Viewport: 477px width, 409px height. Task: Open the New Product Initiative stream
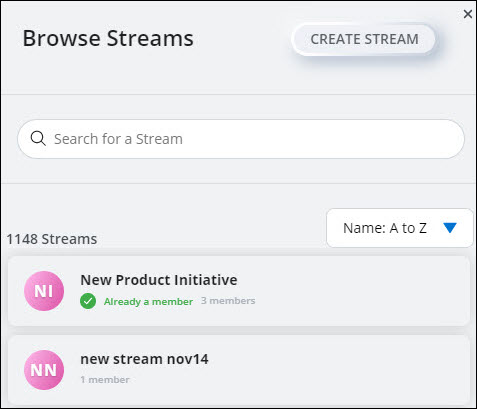159,280
